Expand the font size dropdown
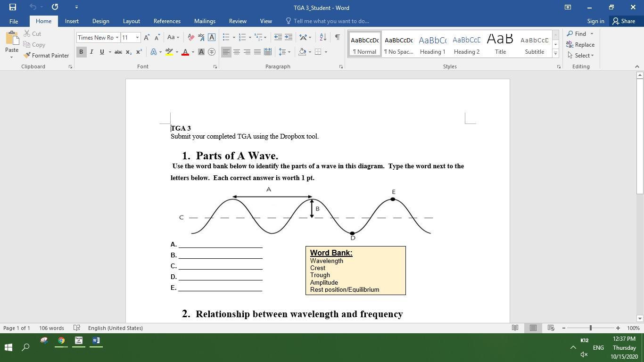 point(137,38)
